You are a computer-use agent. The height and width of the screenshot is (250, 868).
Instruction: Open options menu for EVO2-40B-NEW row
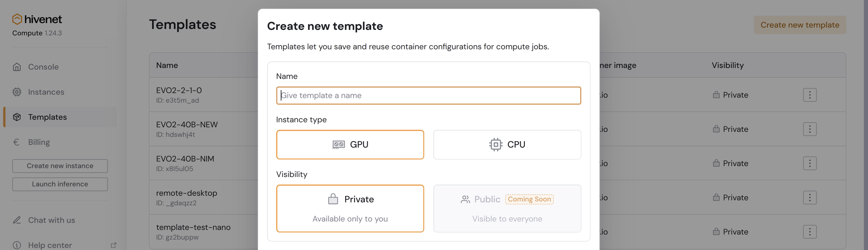click(x=809, y=129)
